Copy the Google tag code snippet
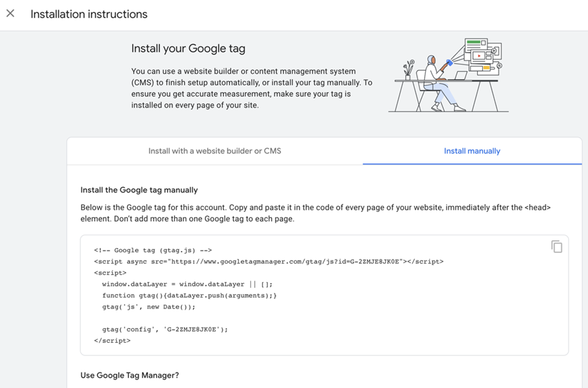Image resolution: width=588 pixels, height=388 pixels. point(556,247)
